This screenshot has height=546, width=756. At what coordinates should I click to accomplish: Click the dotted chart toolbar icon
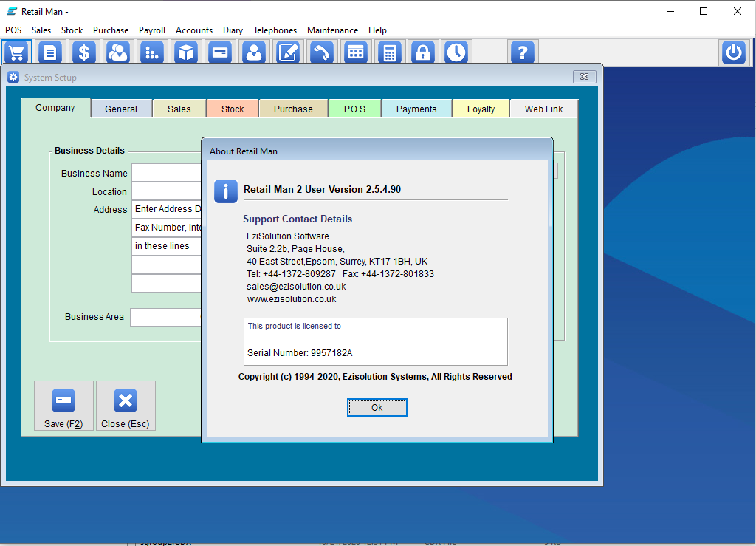coord(152,52)
